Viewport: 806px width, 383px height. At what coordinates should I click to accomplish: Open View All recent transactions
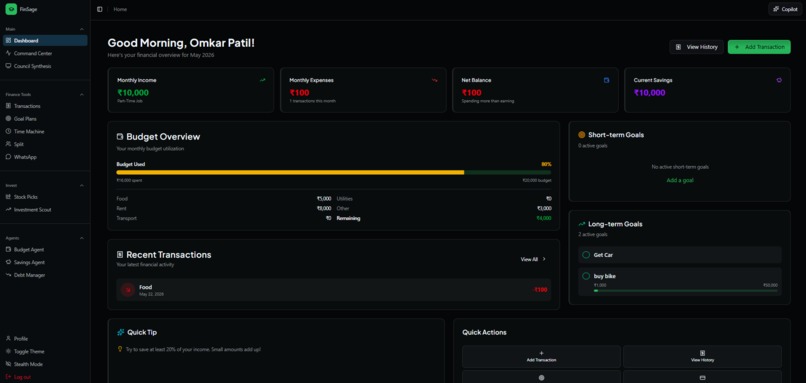pyautogui.click(x=533, y=260)
